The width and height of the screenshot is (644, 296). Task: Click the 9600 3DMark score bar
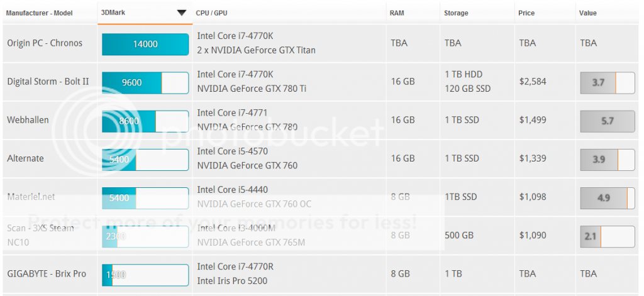[x=145, y=82]
